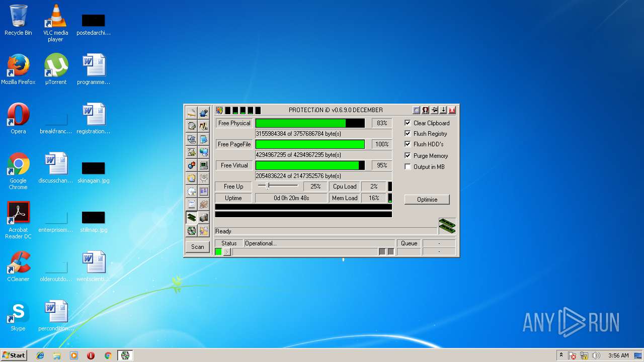Click the green status indicator square
This screenshot has width=644, height=362.
coord(218,252)
